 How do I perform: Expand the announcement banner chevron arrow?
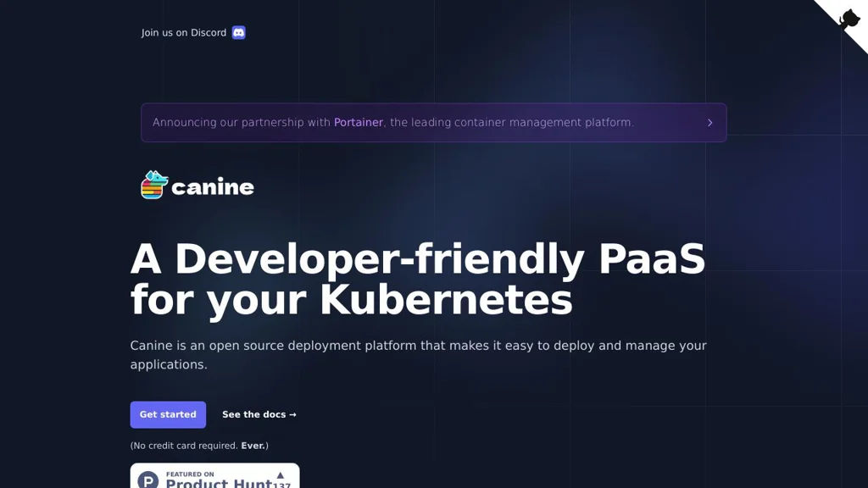(x=709, y=123)
